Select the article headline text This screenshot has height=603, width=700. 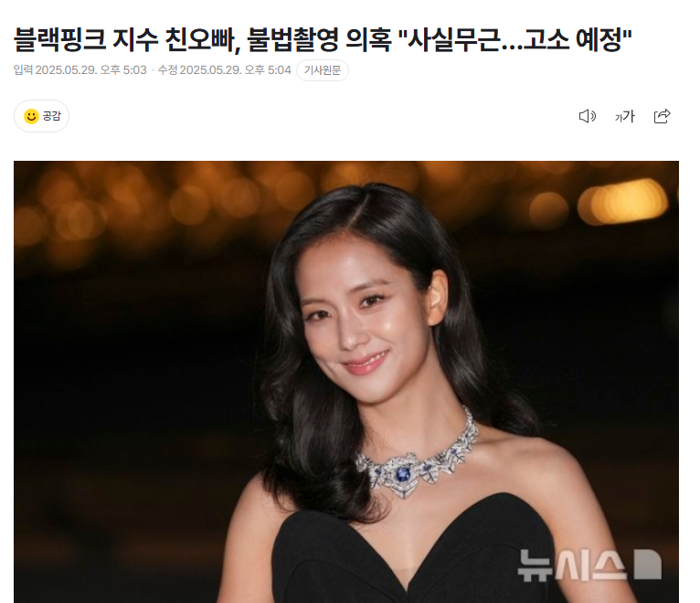tap(323, 39)
